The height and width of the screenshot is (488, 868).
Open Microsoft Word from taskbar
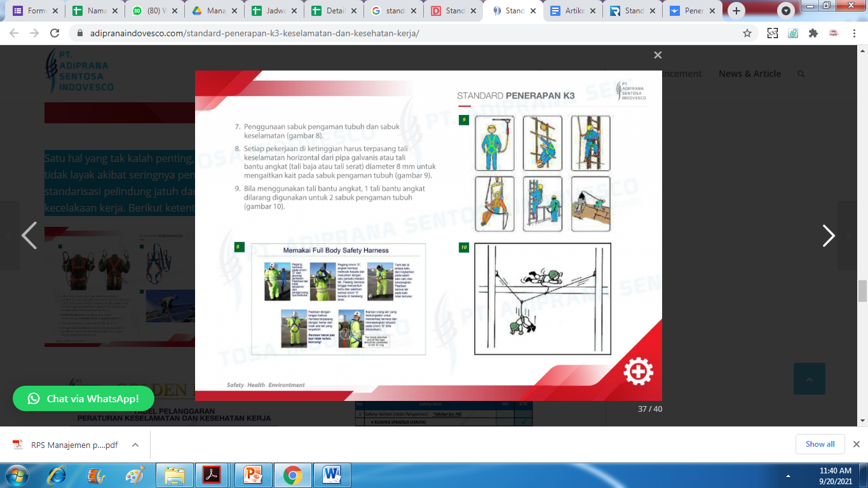point(332,475)
